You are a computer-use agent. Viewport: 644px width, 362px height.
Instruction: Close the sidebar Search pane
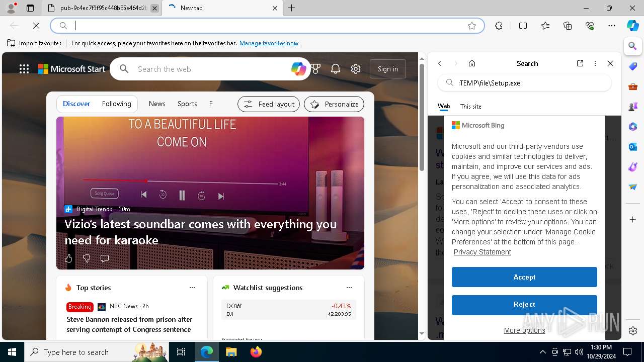pos(610,63)
